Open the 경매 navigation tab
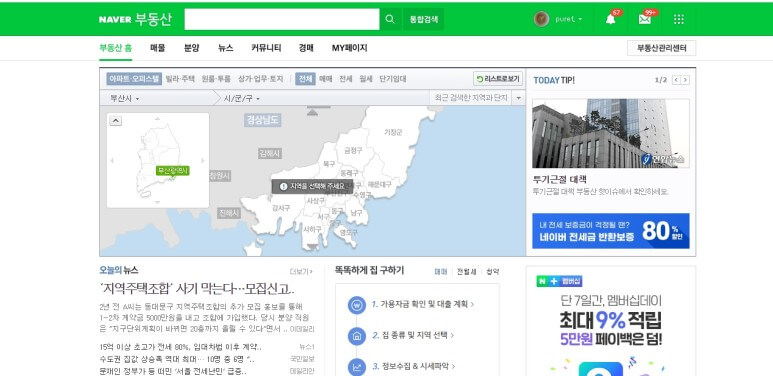The height and width of the screenshot is (376, 773). [x=306, y=48]
